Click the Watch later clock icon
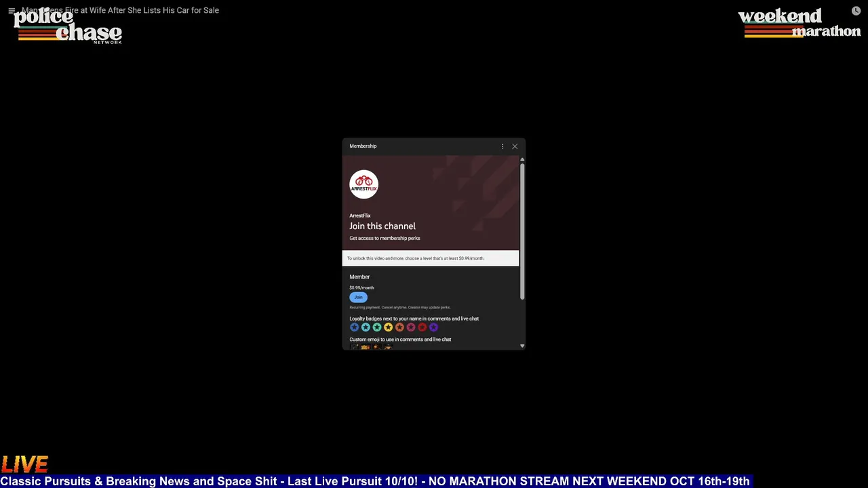The width and height of the screenshot is (868, 488). 856,11
